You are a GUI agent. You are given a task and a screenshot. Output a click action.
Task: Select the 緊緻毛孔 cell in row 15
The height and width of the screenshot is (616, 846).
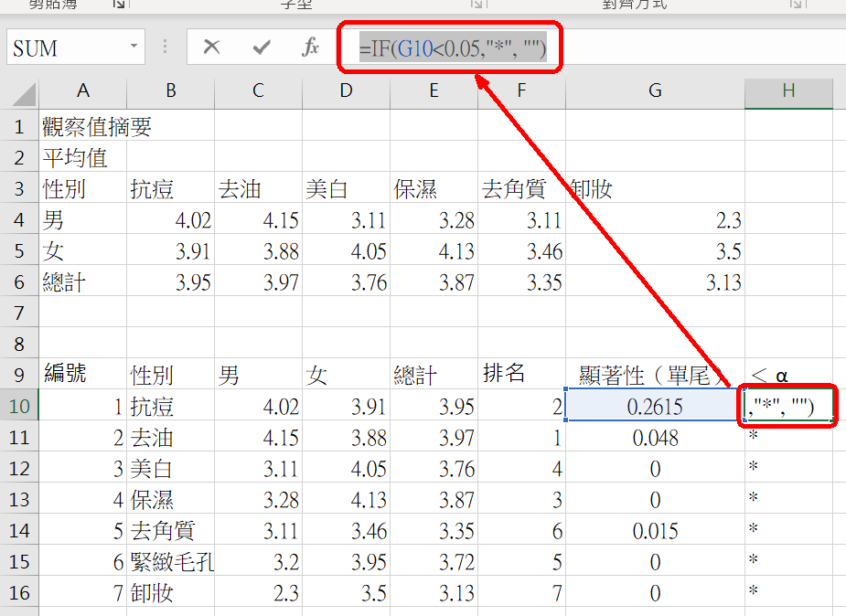pyautogui.click(x=170, y=561)
